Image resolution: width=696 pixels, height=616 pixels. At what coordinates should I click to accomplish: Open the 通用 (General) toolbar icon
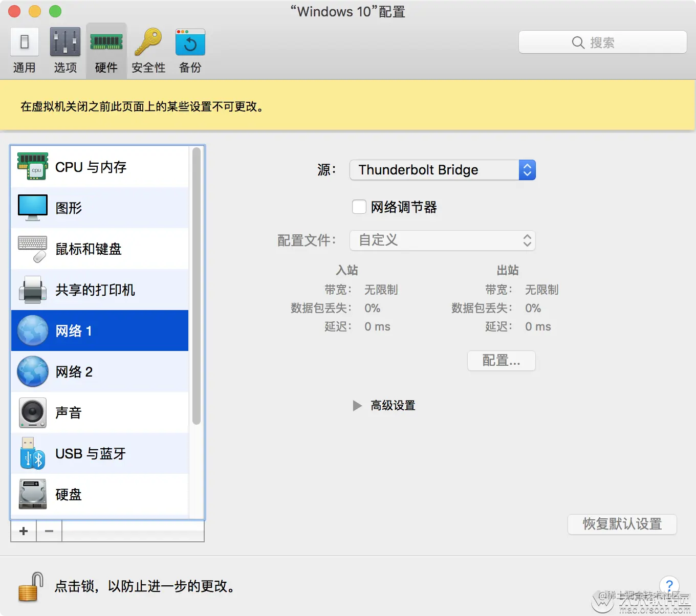(x=24, y=42)
